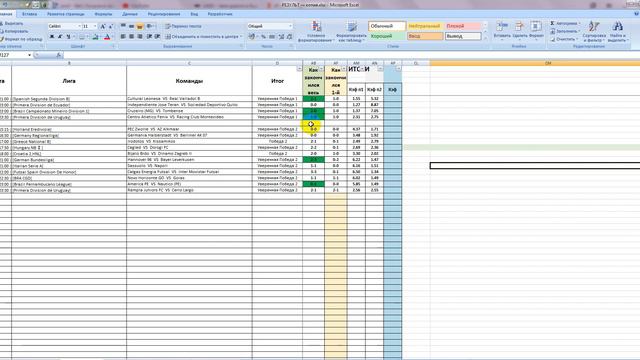Open Сортировка и фильтр menu
This screenshot has width=640, height=360.
594,32
